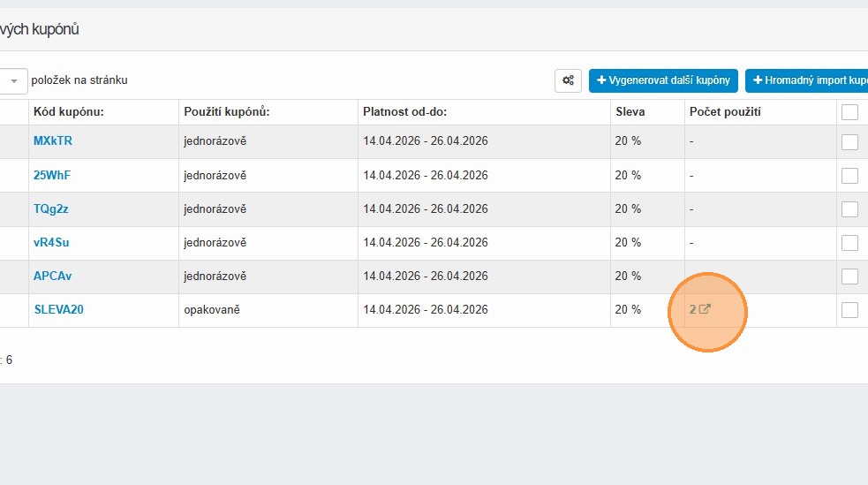The height and width of the screenshot is (485, 868).
Task: Click 'Vygenerovat další kupóny' button
Action: [x=663, y=80]
